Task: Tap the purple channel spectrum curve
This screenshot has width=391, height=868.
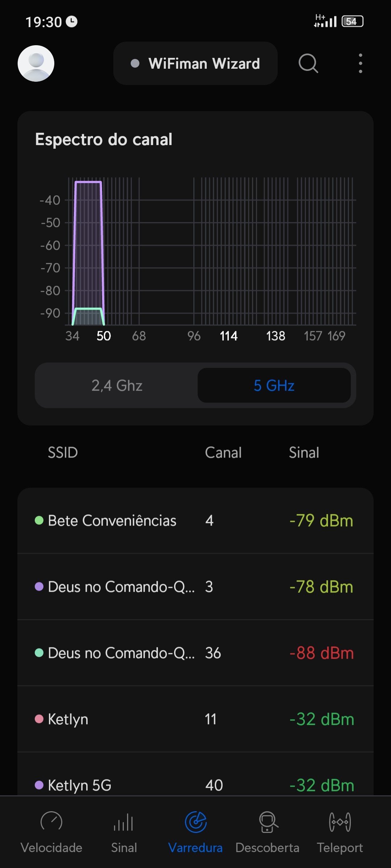Action: point(88,182)
